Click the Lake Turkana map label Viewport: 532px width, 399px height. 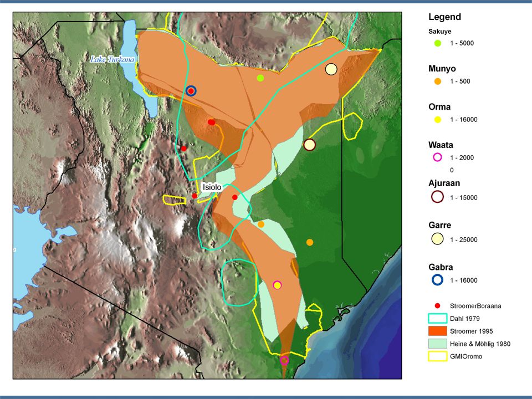(112, 59)
